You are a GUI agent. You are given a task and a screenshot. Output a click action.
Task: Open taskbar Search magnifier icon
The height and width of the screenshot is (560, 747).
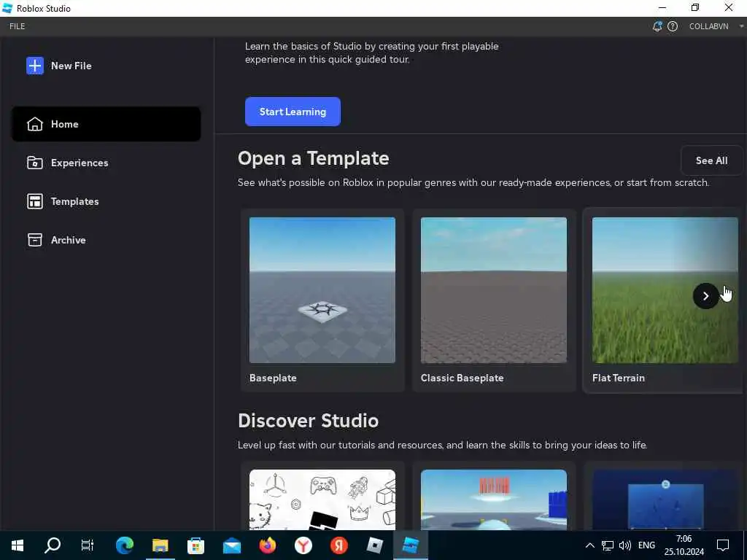pos(53,545)
